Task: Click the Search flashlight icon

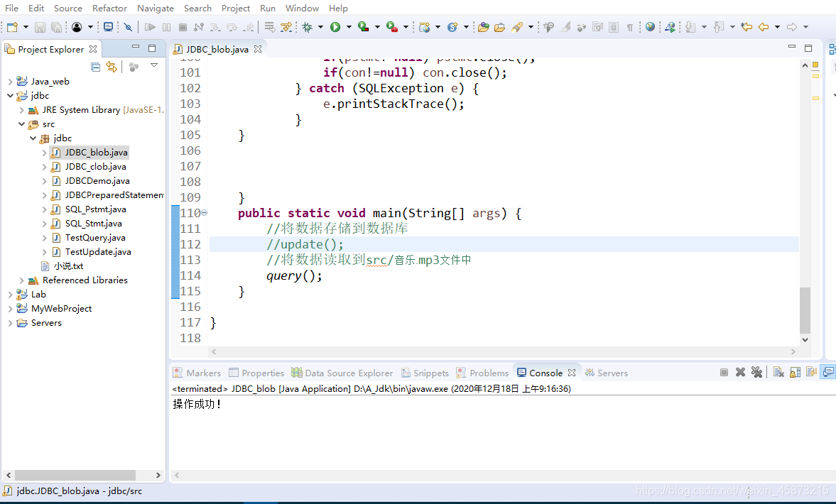Action: pos(517,27)
